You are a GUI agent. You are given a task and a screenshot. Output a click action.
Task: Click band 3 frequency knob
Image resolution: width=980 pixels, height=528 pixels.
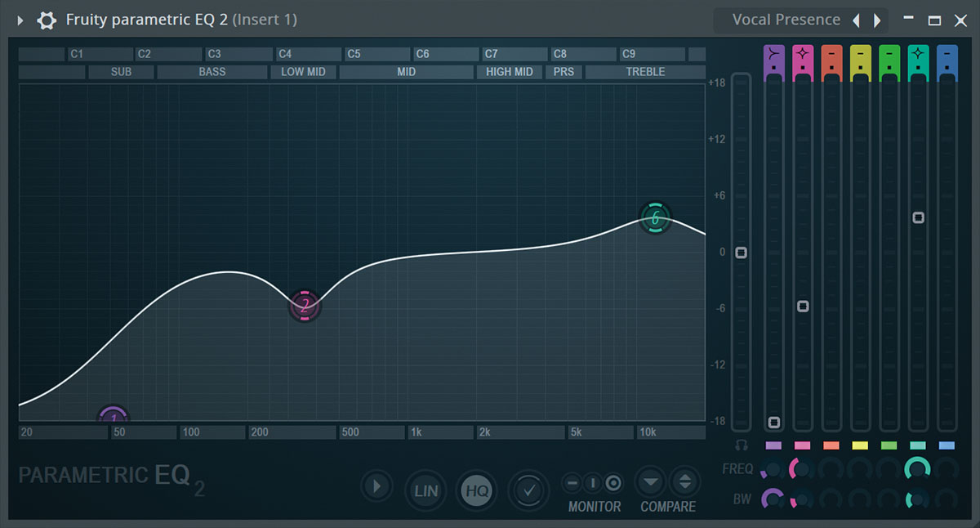click(831, 469)
